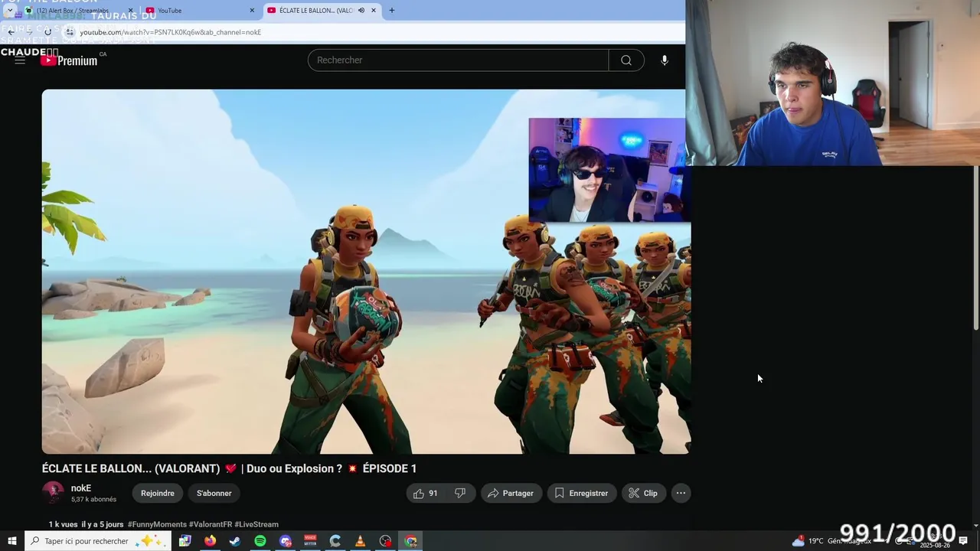
Task: Close the Alert Box / Streamlabs tab
Action: tap(130, 11)
